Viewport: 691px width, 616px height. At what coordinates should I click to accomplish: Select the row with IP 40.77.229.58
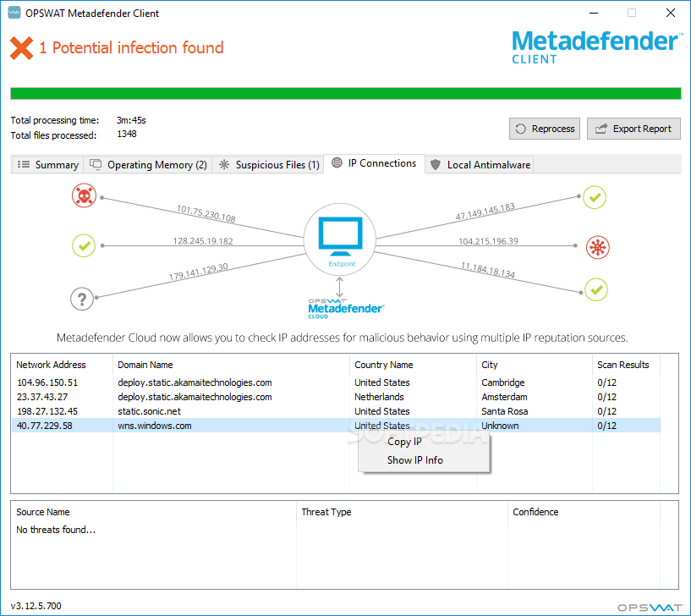pos(336,426)
